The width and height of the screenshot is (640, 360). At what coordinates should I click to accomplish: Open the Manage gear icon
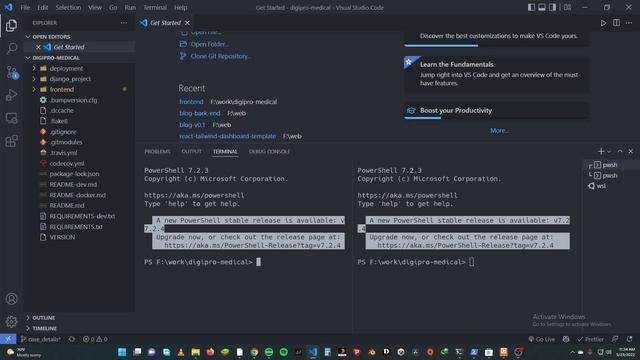click(x=11, y=322)
